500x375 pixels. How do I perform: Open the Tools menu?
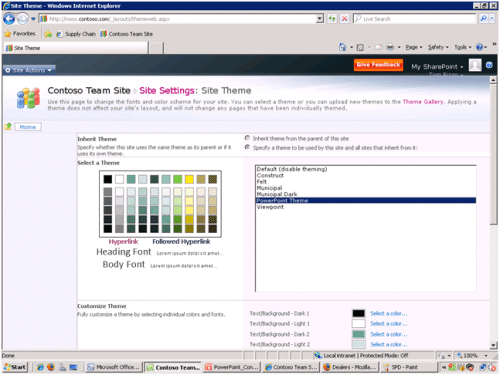463,47
